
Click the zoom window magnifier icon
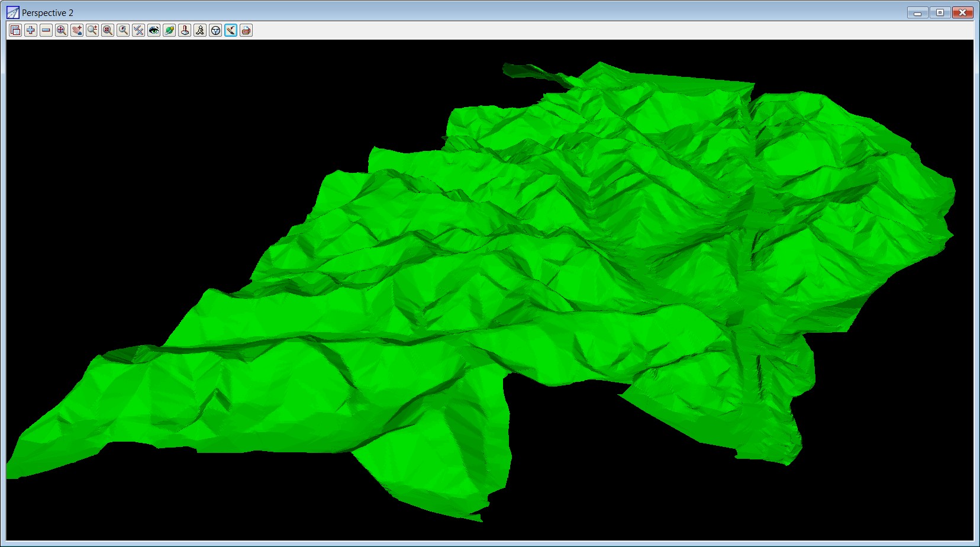click(x=108, y=30)
